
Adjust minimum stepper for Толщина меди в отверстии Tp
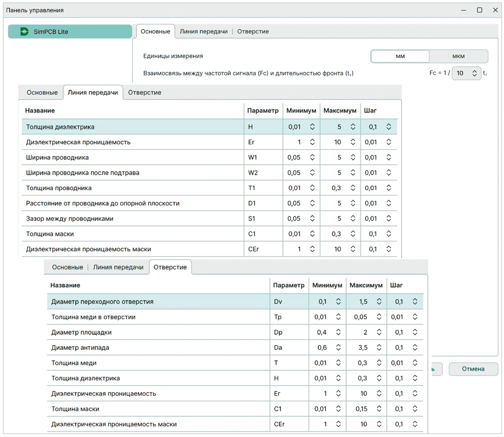(338, 317)
